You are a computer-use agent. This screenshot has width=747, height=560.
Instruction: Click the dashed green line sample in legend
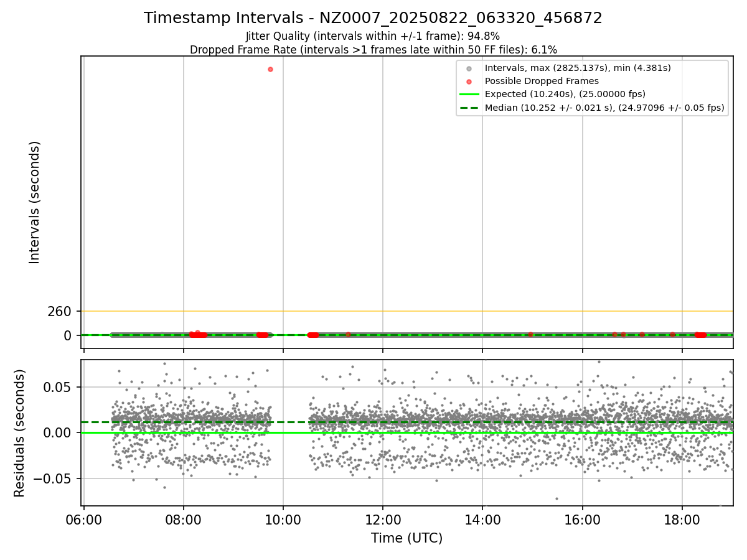tap(469, 108)
